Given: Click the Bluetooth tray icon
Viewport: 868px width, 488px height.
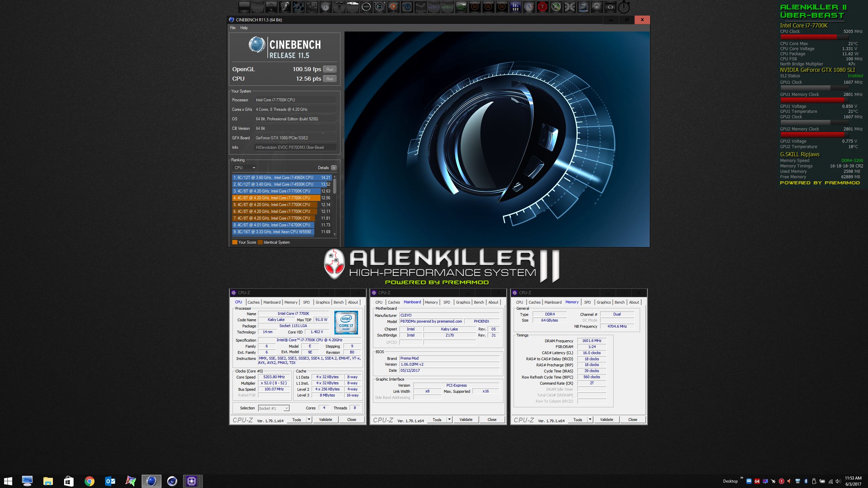Looking at the screenshot, I should (x=806, y=481).
